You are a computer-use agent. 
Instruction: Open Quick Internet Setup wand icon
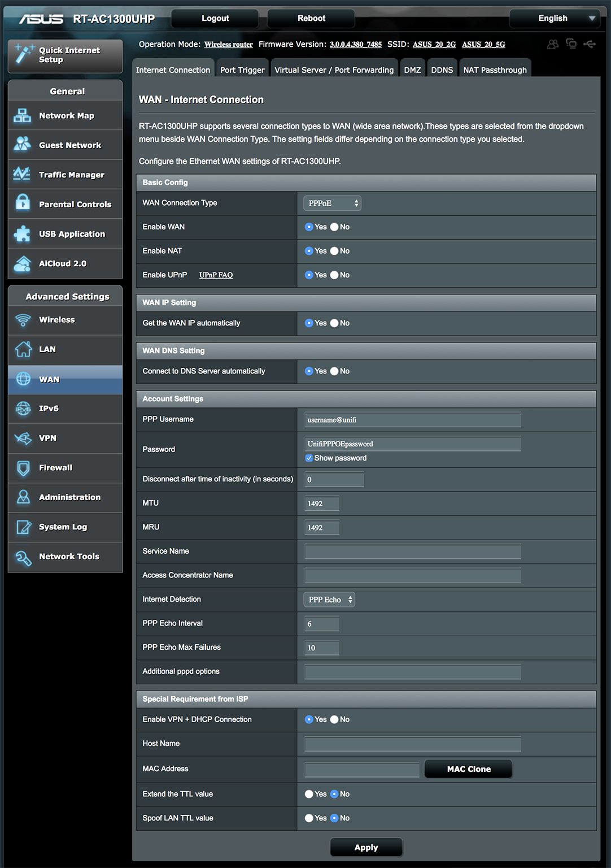point(24,55)
